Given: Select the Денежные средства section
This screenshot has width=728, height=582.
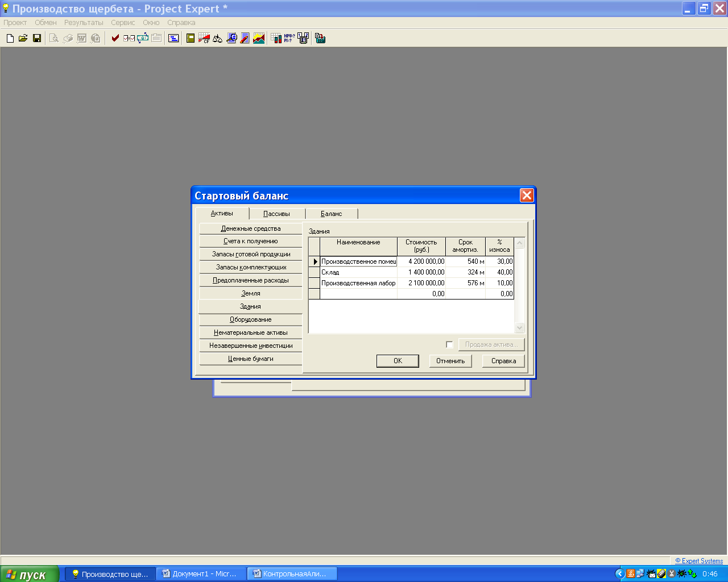Looking at the screenshot, I should pos(251,228).
